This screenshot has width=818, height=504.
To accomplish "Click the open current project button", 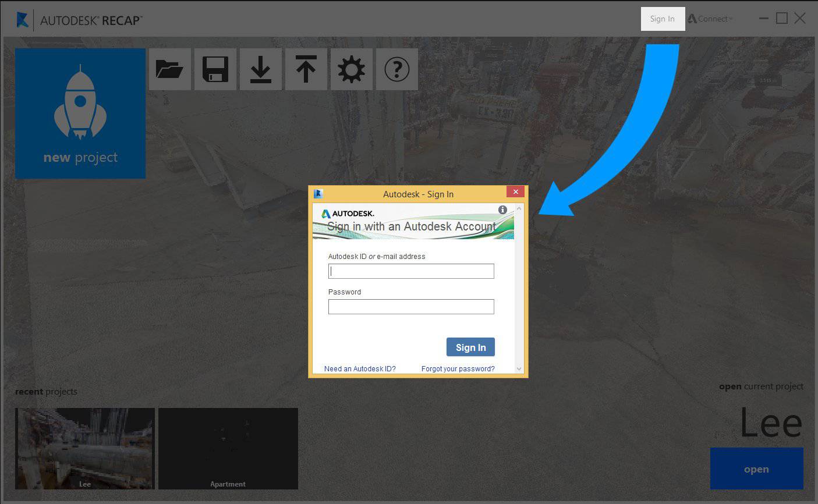I will tap(756, 468).
